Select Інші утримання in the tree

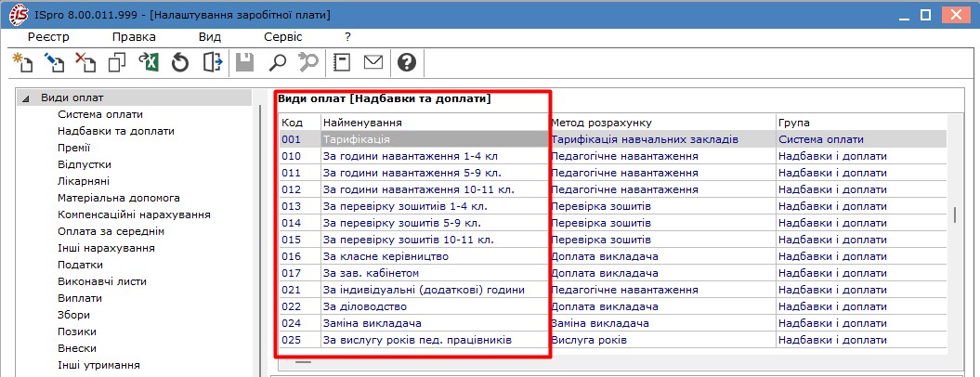[98, 365]
